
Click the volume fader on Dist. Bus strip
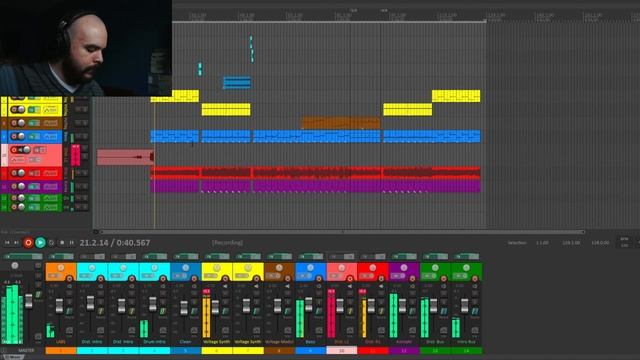tap(433, 305)
